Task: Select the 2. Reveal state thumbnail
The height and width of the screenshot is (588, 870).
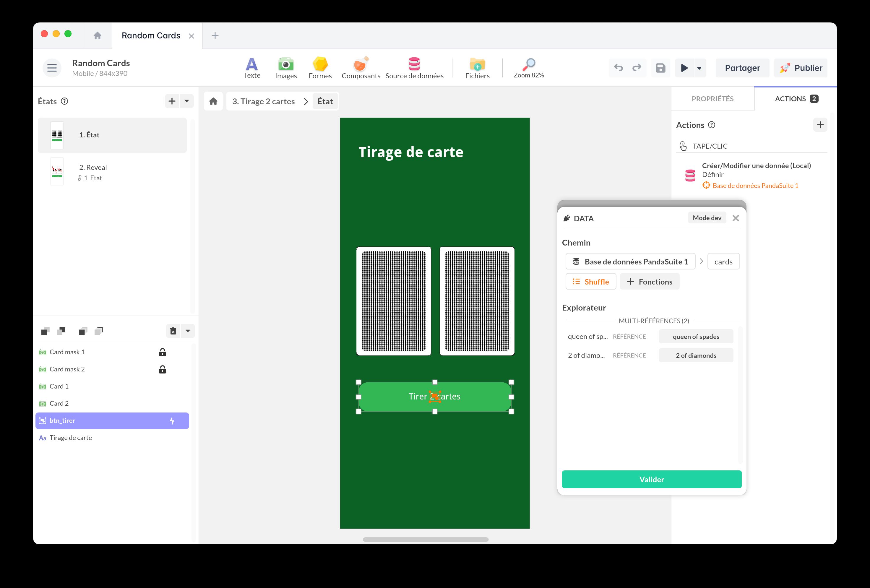Action: (57, 172)
